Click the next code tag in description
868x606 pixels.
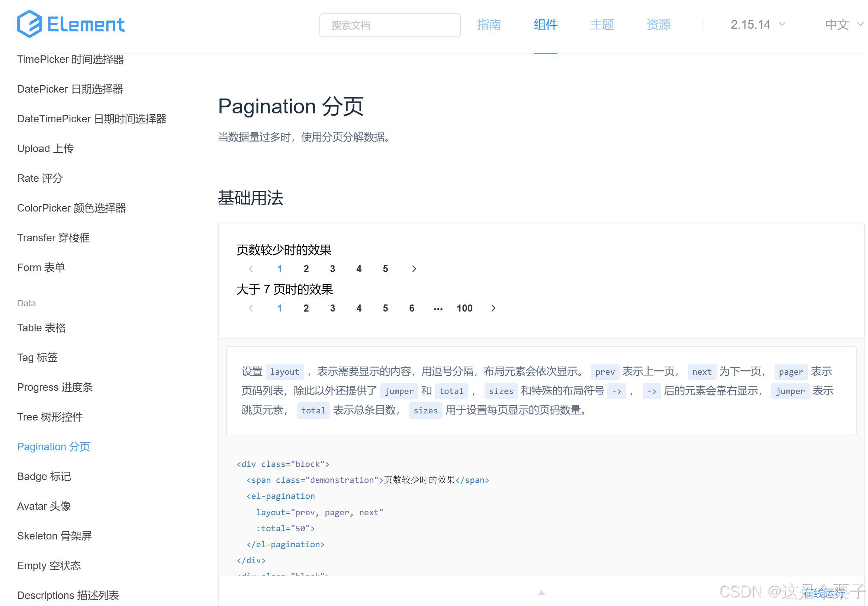coord(702,372)
